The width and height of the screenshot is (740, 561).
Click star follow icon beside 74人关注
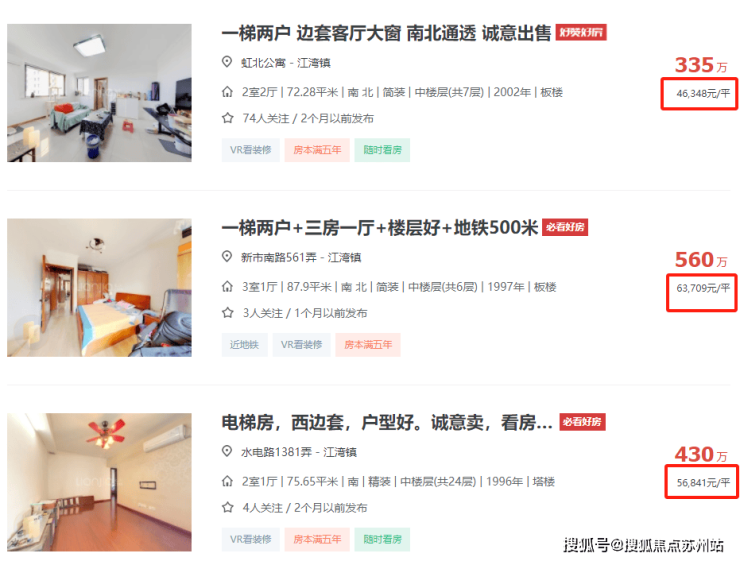click(x=227, y=118)
